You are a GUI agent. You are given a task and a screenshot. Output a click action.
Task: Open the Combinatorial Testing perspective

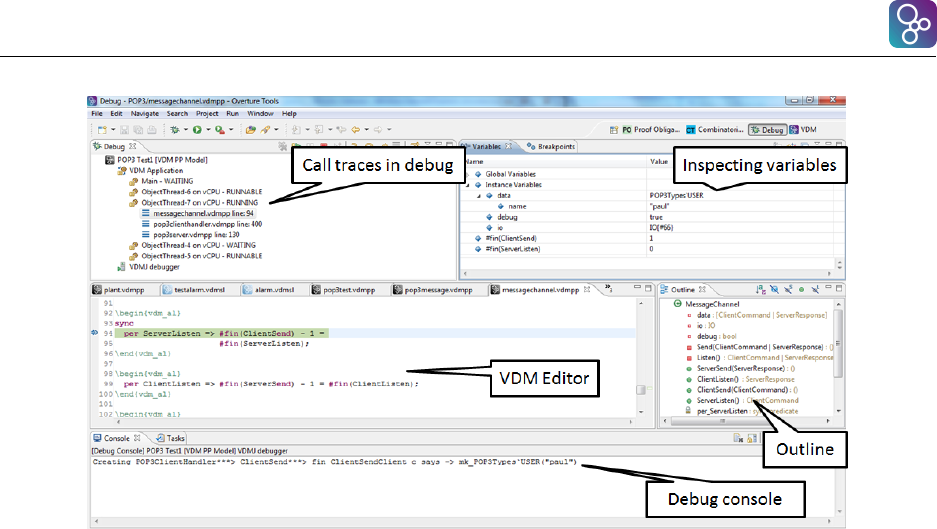point(715,130)
